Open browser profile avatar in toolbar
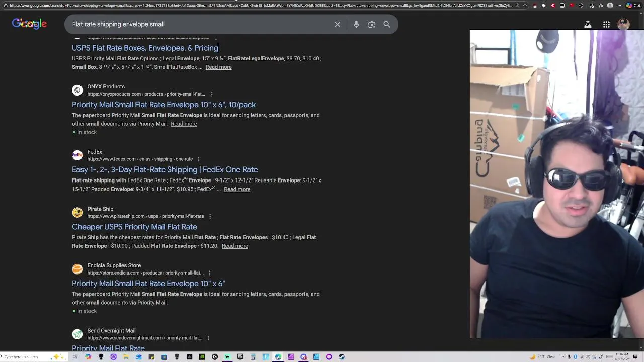The width and height of the screenshot is (644, 362). coord(610,5)
